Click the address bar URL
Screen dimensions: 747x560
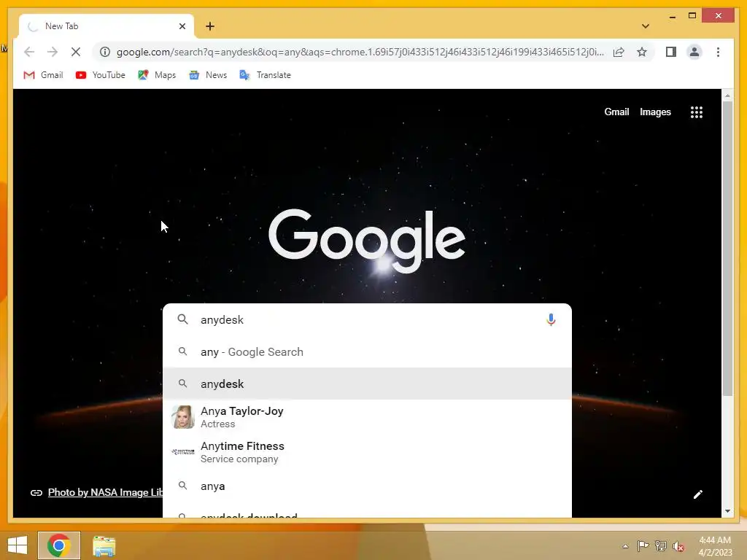360,52
